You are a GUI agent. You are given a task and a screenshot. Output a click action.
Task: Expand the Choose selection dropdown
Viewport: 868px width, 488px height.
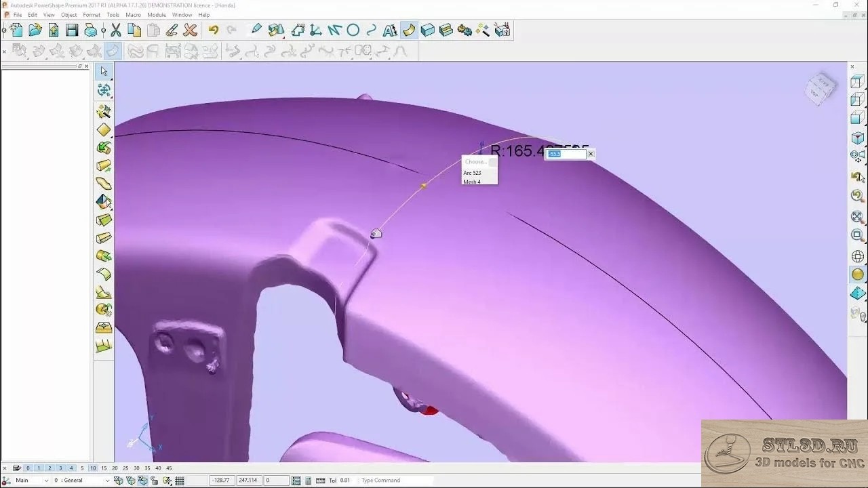492,162
